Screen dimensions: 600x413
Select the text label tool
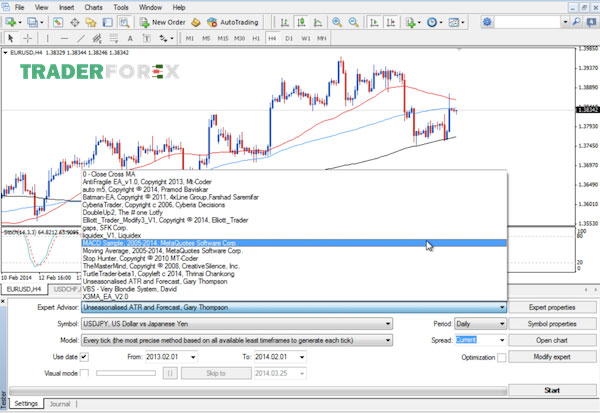click(147, 38)
